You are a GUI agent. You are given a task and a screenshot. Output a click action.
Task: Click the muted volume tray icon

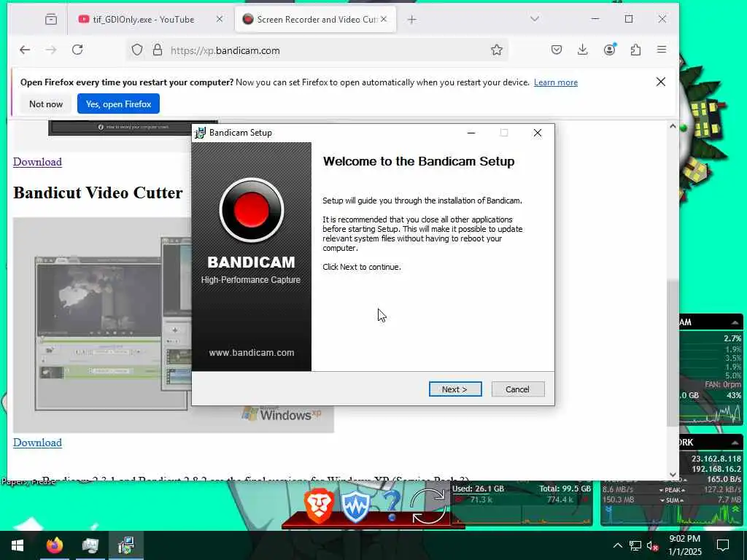point(653,545)
